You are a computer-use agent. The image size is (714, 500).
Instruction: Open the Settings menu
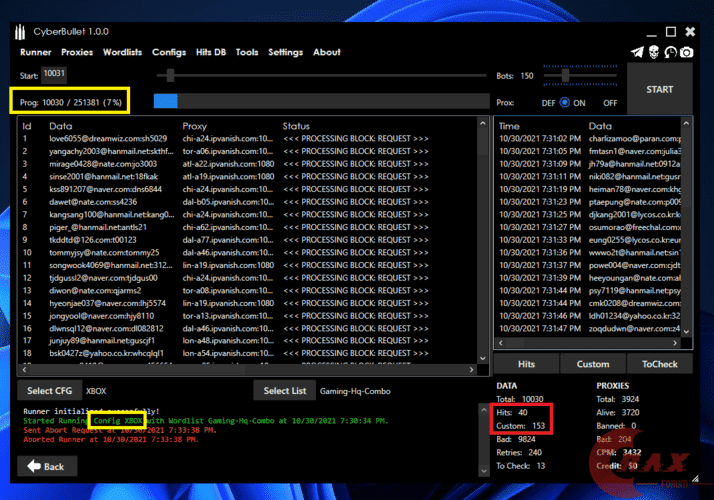point(286,52)
